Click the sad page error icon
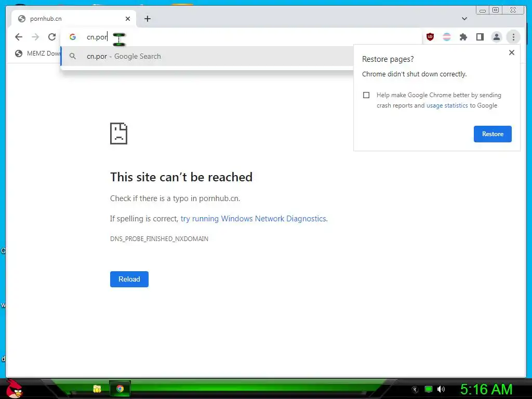 [119, 134]
